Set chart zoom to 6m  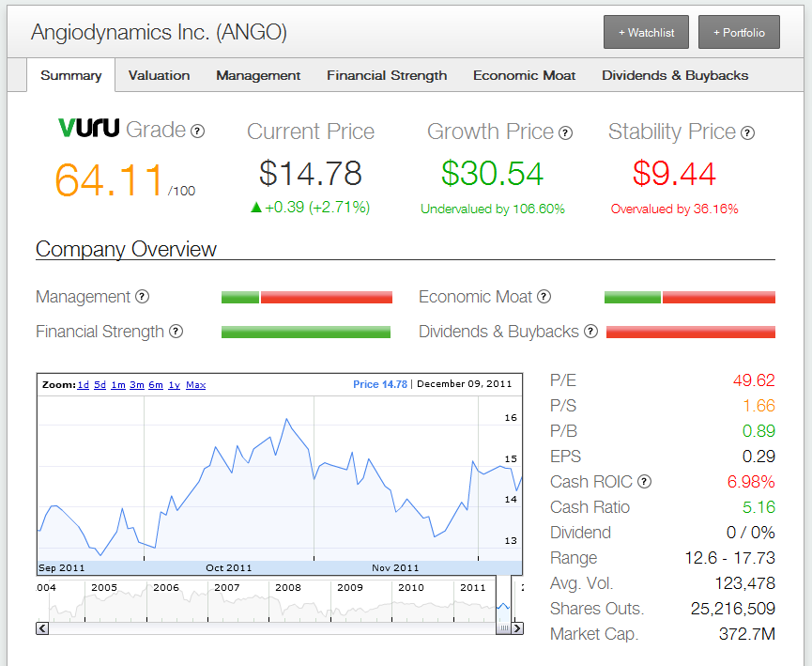156,384
